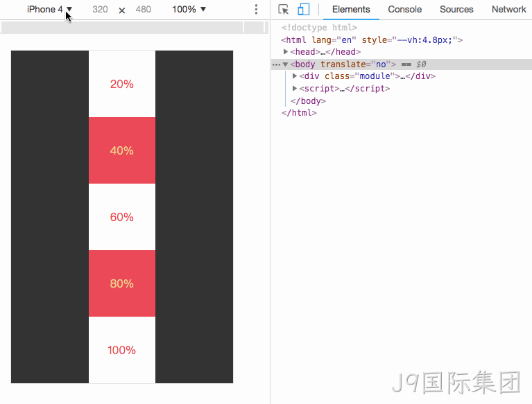Toggle the device toolbar icon
Screen dimensions: 532x404
(303, 9)
